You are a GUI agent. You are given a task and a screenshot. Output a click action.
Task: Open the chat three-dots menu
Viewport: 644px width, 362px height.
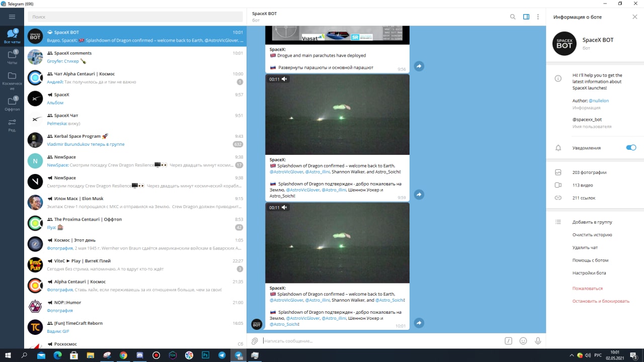(538, 17)
